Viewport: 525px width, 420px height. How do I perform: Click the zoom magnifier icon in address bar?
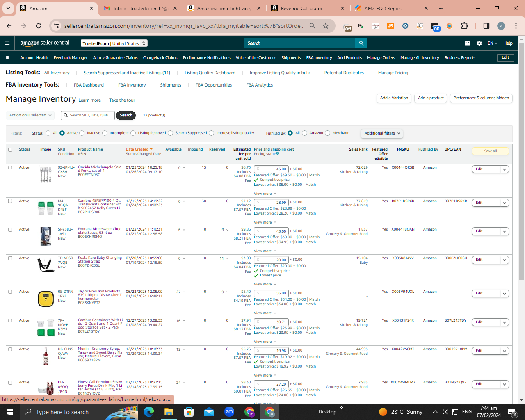313,26
